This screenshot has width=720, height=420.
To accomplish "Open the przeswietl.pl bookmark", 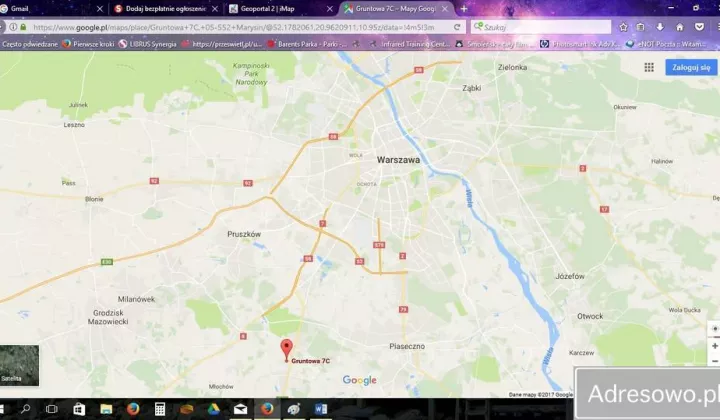I will [222, 44].
